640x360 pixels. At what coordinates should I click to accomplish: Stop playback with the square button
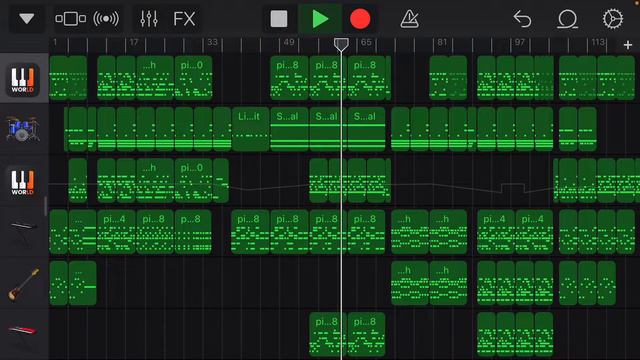pos(279,19)
